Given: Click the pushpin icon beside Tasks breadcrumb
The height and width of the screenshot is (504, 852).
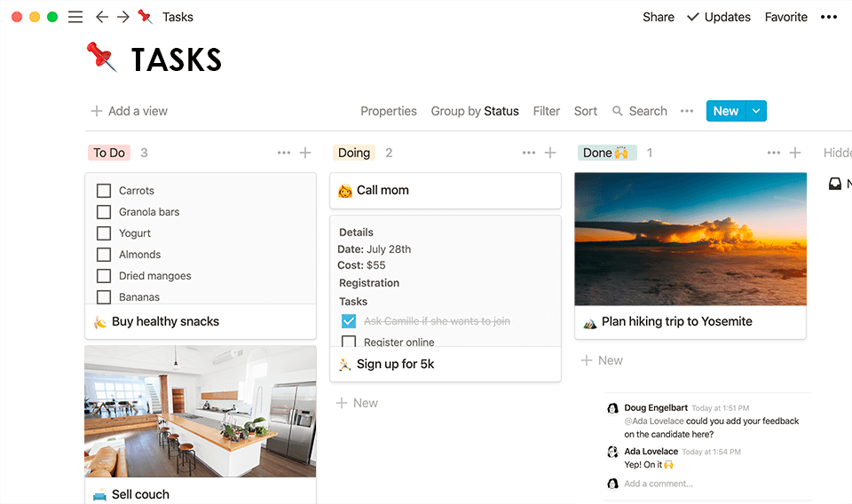Looking at the screenshot, I should point(145,17).
